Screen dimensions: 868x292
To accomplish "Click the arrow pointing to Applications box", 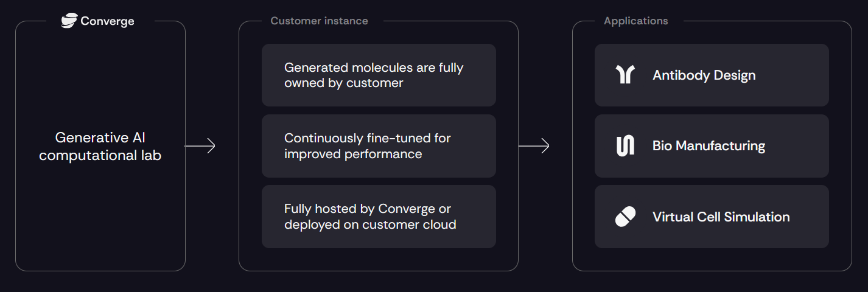I will tap(534, 146).
